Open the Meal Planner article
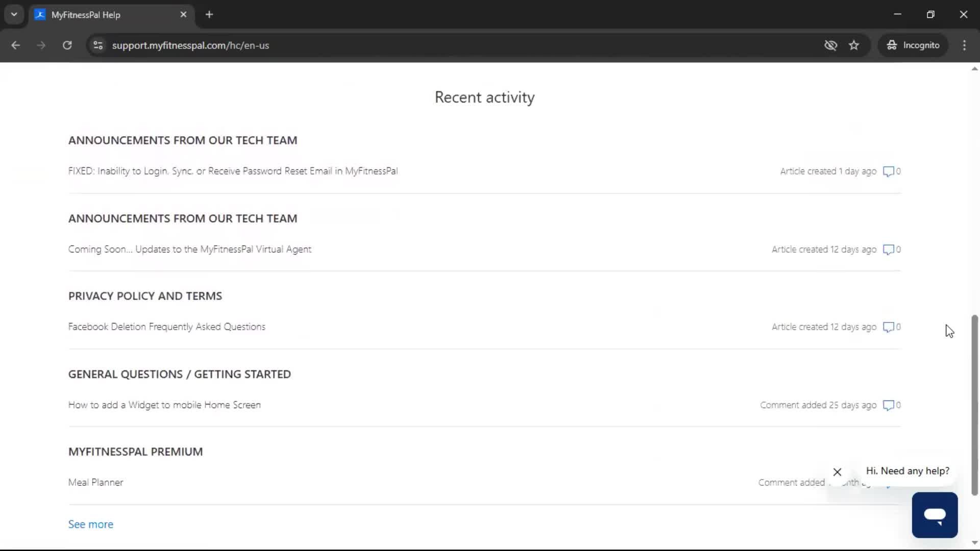Screen dimensions: 980x551 [x=96, y=483]
